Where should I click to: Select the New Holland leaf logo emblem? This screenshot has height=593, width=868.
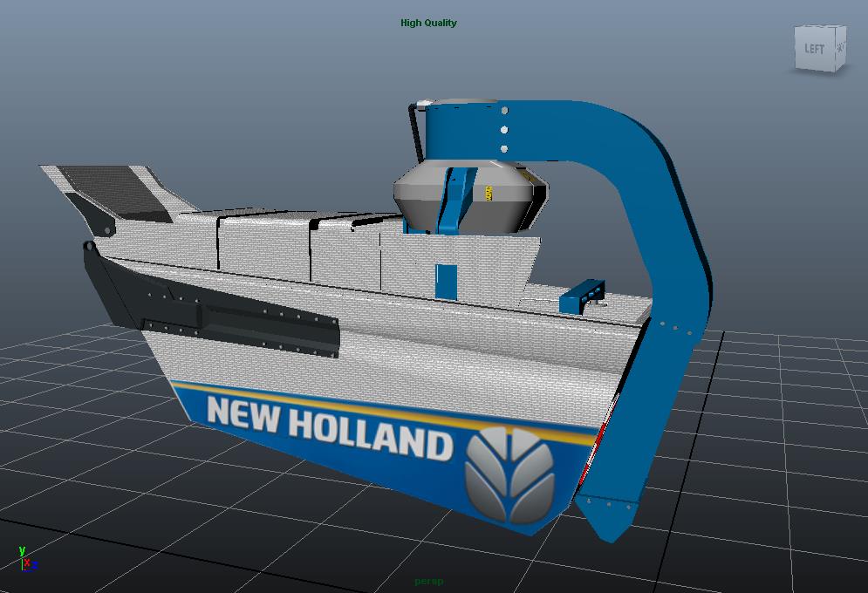point(509,474)
